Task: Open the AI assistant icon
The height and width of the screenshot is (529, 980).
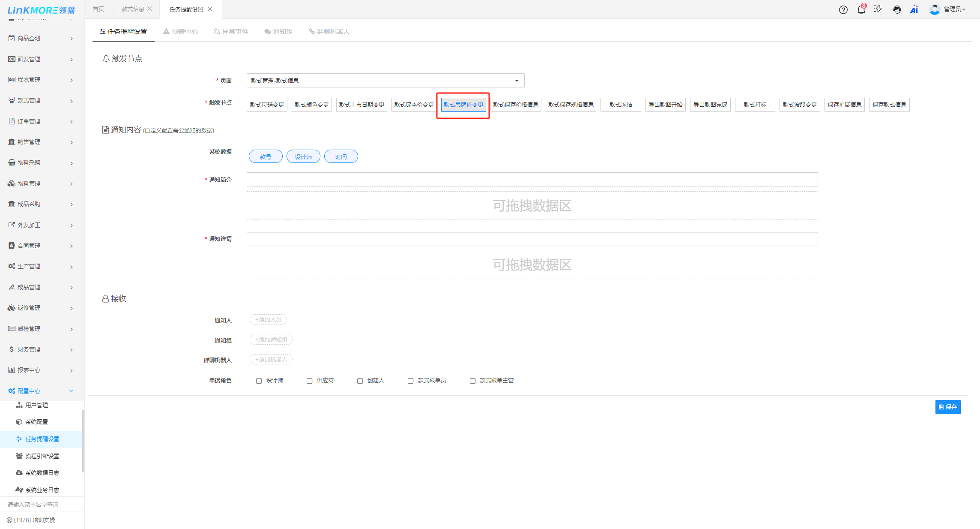Action: pyautogui.click(x=914, y=9)
